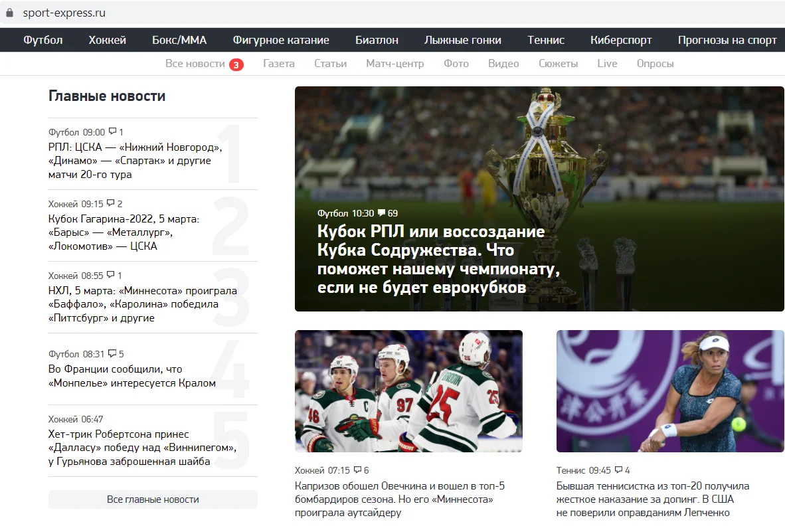Select Фигурное катание in the top menu

pos(281,40)
